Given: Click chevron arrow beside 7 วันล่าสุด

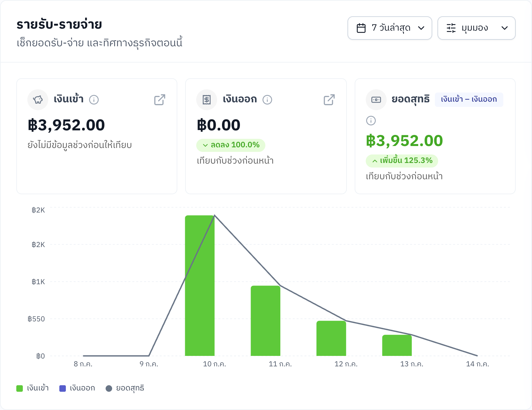Looking at the screenshot, I should [x=421, y=28].
